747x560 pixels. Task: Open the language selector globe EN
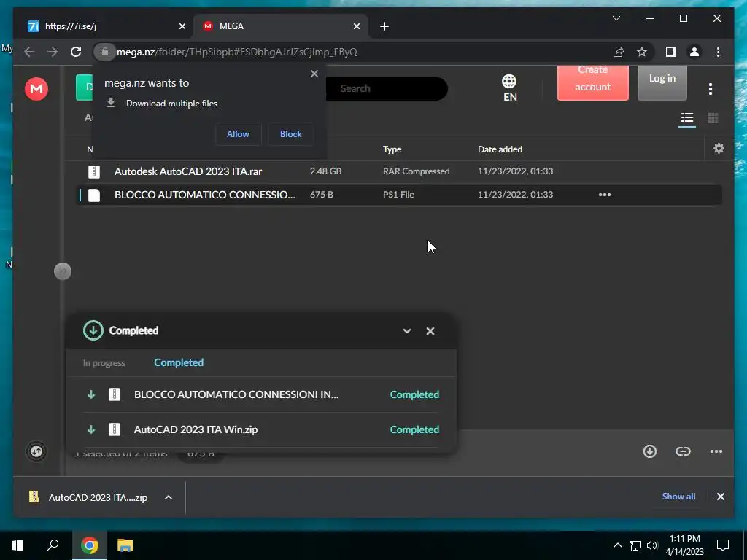tap(509, 88)
